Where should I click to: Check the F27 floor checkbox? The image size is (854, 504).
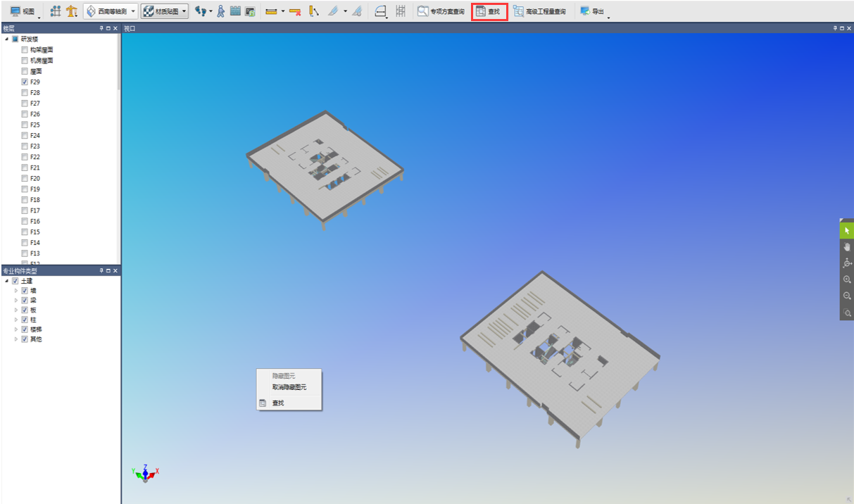(25, 103)
